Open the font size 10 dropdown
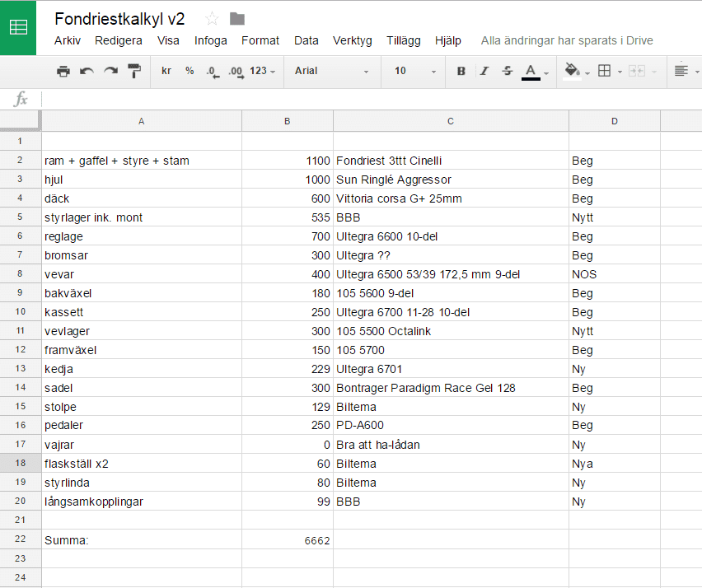The width and height of the screenshot is (702, 588). pyautogui.click(x=414, y=71)
